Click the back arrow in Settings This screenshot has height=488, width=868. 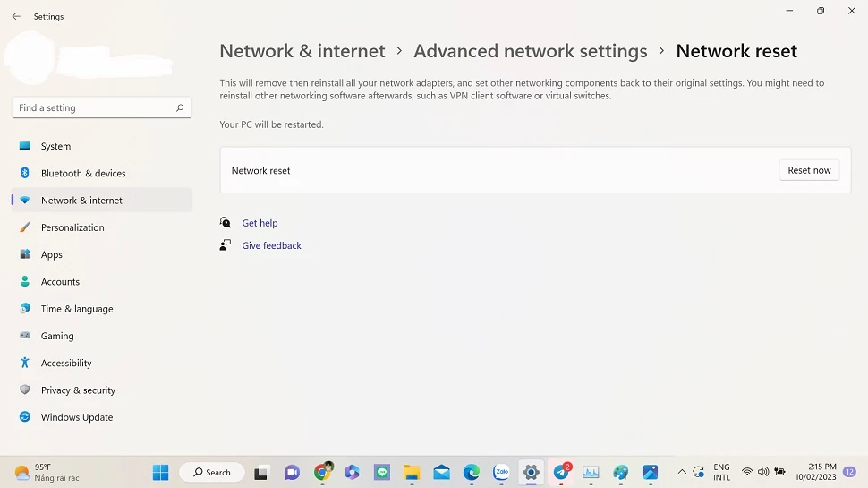click(16, 16)
